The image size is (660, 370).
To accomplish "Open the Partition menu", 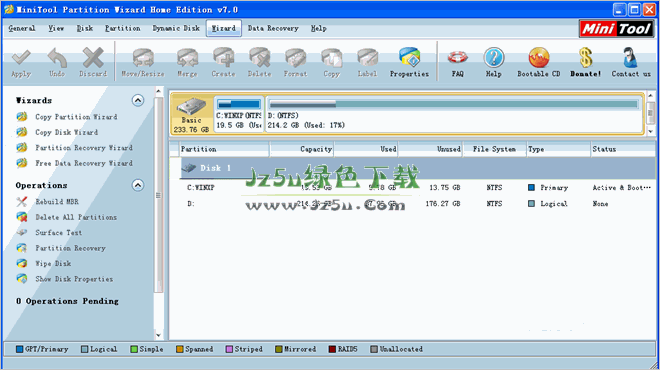I will point(122,28).
